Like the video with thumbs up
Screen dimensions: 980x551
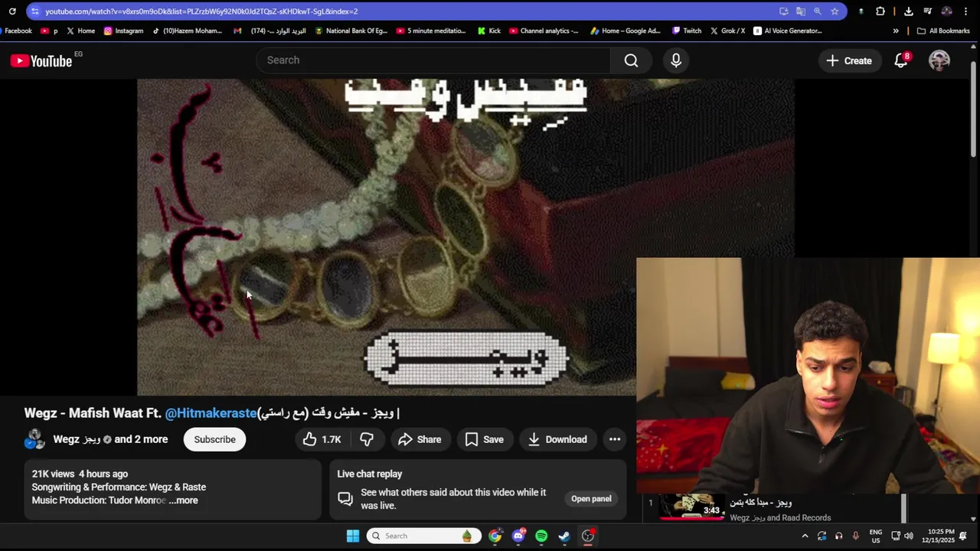tap(322, 439)
